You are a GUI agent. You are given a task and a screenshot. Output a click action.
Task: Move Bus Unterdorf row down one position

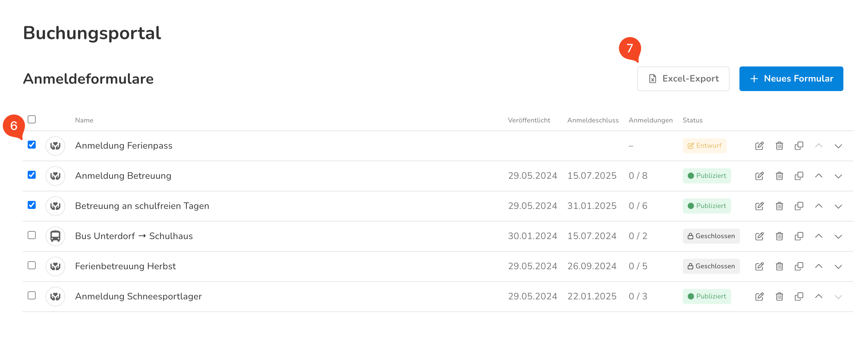click(838, 236)
